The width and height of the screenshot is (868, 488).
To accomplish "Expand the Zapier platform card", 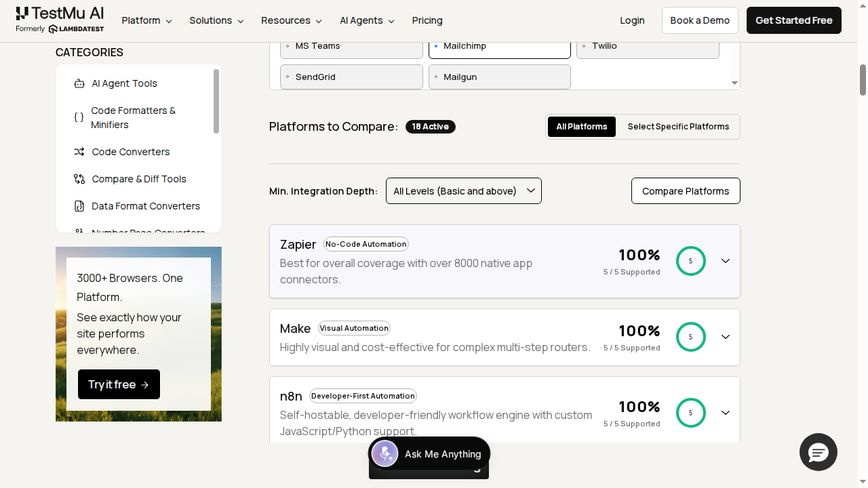I will point(726,261).
